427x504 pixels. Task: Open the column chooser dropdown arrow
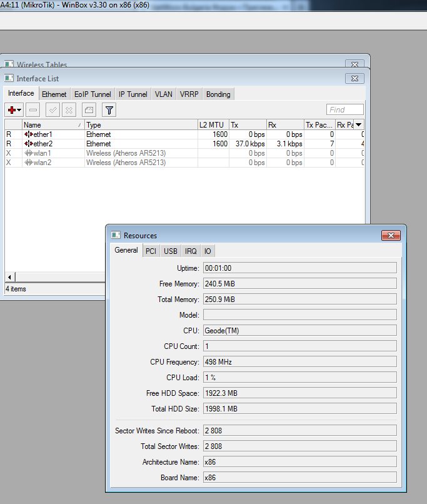(359, 125)
